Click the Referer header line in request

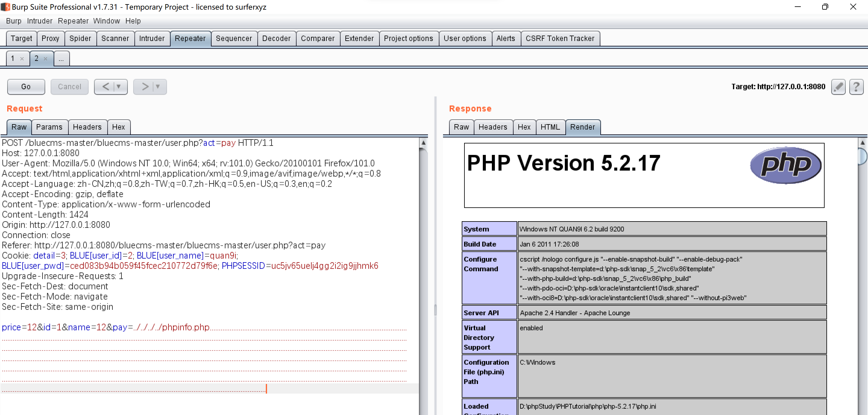(164, 245)
